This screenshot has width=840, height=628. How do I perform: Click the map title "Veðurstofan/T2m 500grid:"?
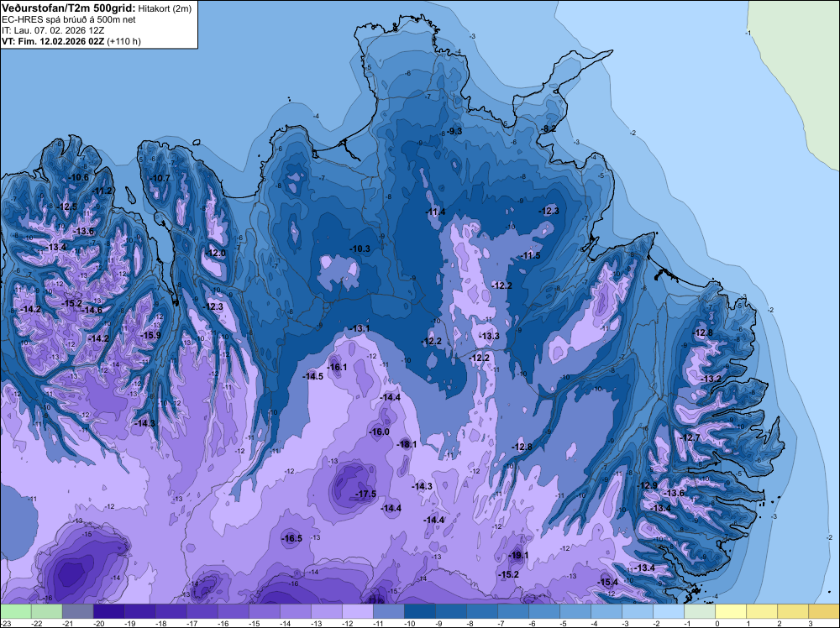click(x=69, y=8)
